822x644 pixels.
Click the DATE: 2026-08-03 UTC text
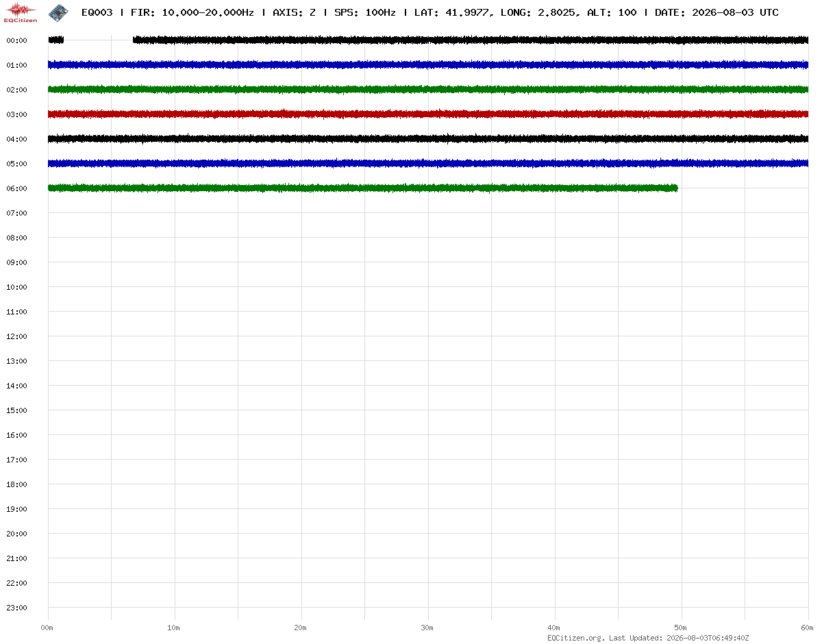coord(717,12)
